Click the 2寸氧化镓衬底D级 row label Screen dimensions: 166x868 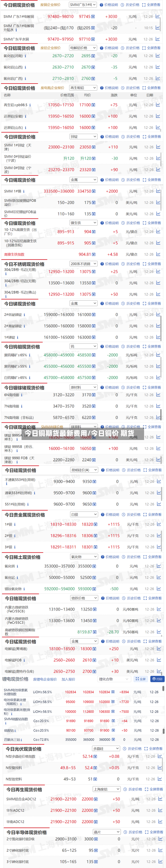coord(21,839)
